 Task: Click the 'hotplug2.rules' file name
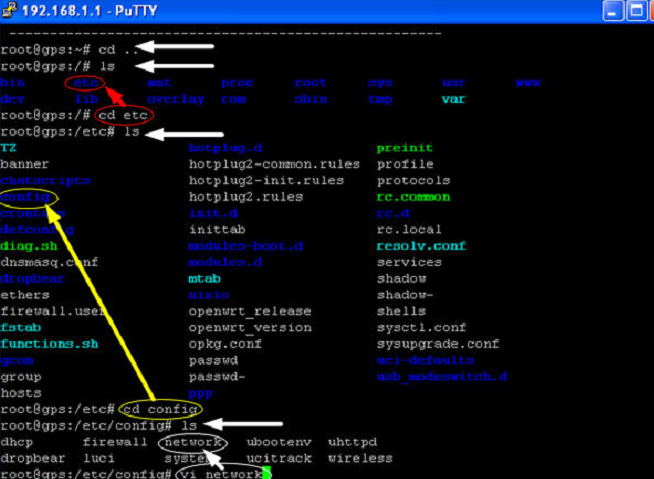[x=246, y=197]
